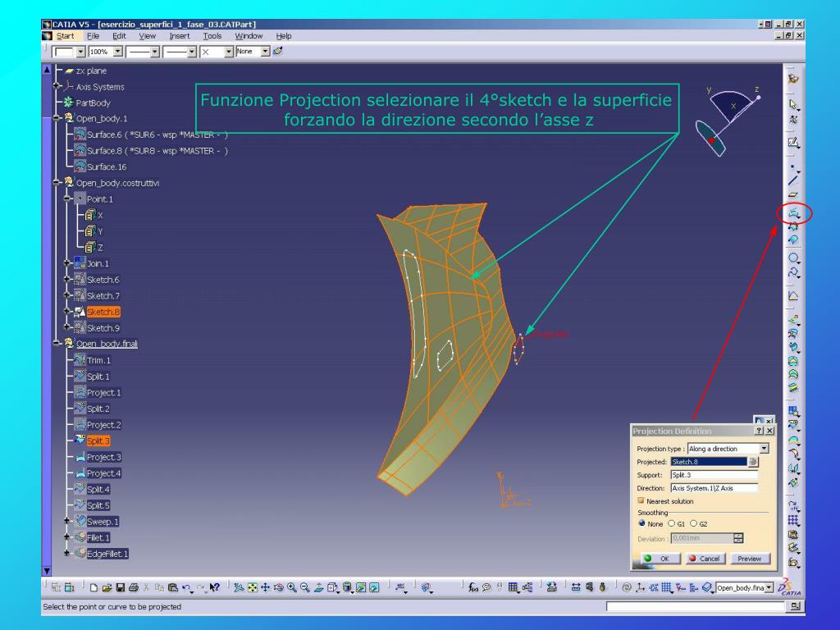Screen dimensions: 840x630
Task: Select Project.3 in the specification tree
Action: (104, 457)
